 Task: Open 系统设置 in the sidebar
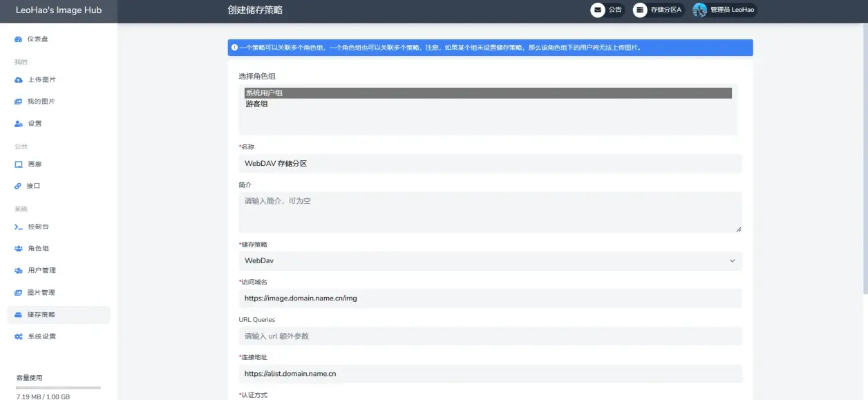click(x=59, y=336)
